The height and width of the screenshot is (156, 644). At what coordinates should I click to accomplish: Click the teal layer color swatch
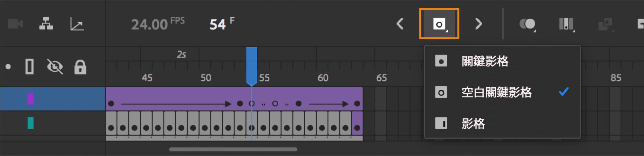coord(31,123)
